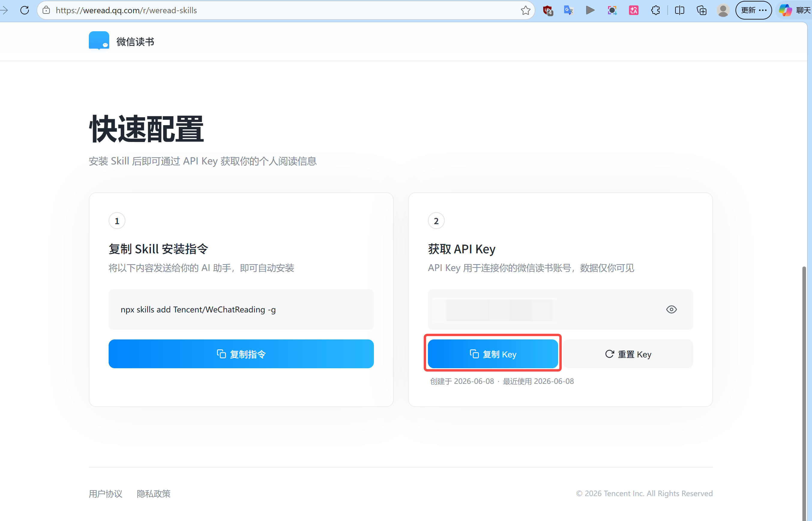Click the address bar URL field
Viewport: 812px width, 521px height.
click(x=286, y=10)
